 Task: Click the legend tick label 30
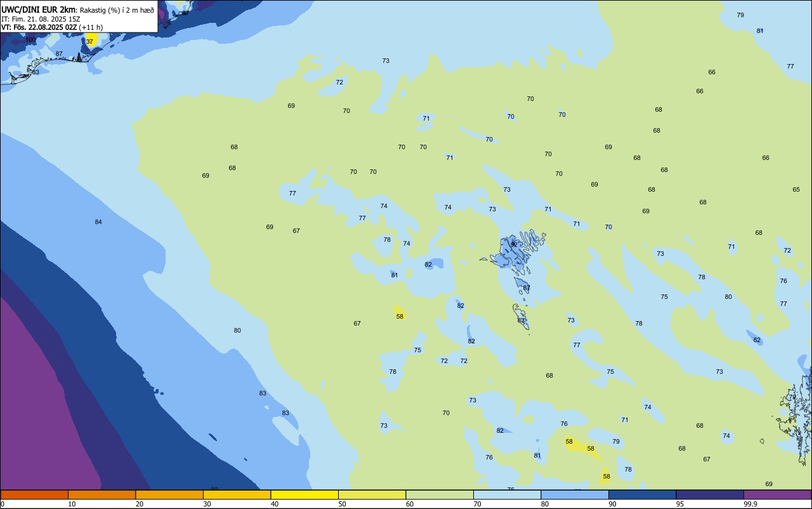[207, 504]
